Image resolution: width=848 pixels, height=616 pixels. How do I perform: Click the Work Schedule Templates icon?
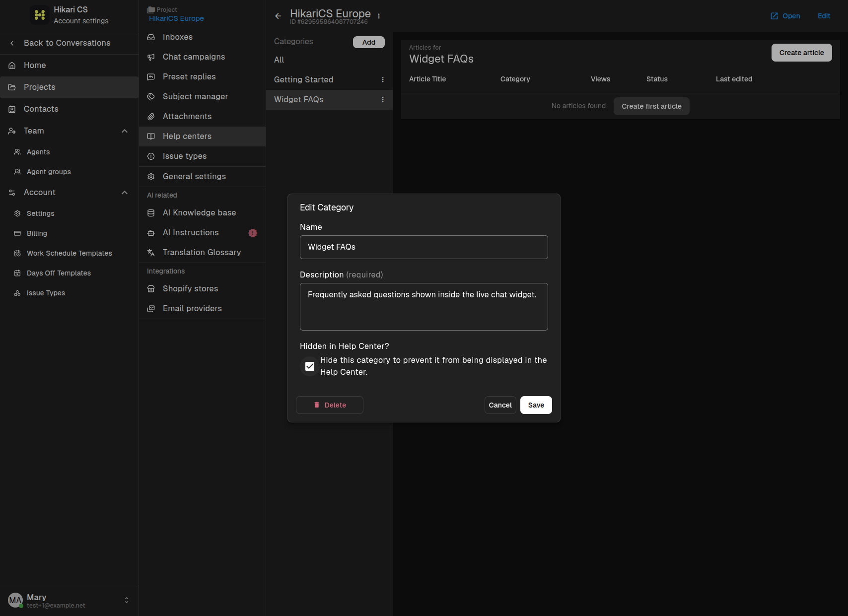point(17,253)
